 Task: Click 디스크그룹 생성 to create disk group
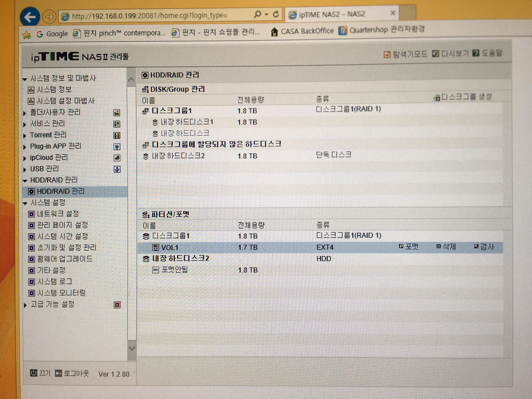coord(463,97)
